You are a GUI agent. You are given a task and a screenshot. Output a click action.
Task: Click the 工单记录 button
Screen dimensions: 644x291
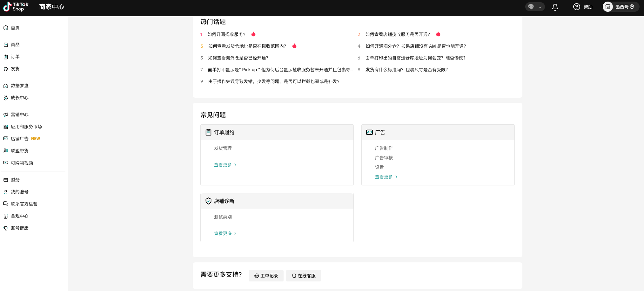266,276
